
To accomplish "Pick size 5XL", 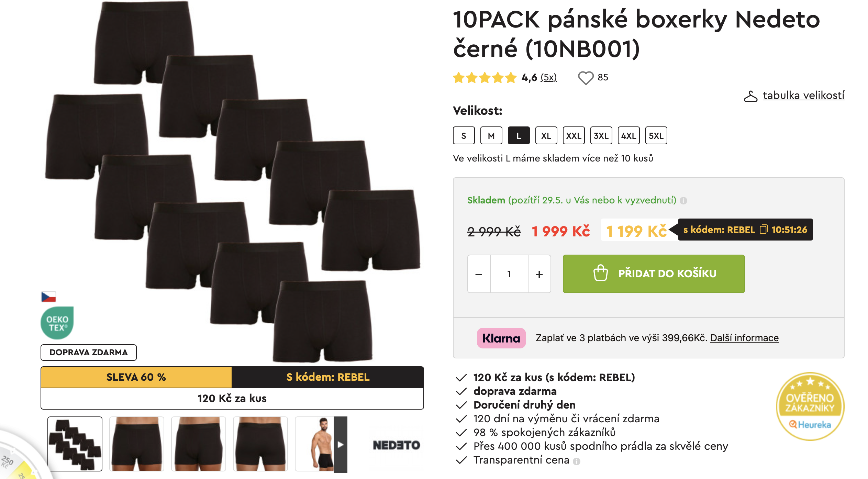I will coord(656,136).
